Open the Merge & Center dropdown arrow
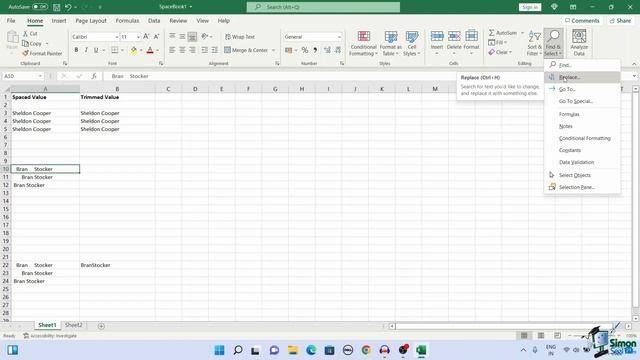Screen dimensions: 640x360 [273, 50]
